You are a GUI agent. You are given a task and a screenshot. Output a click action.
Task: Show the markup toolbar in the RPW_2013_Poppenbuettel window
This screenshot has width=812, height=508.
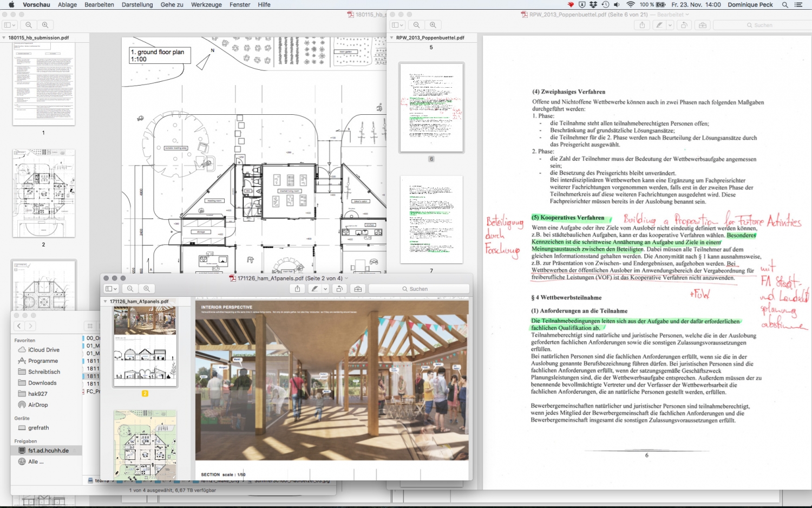[703, 25]
